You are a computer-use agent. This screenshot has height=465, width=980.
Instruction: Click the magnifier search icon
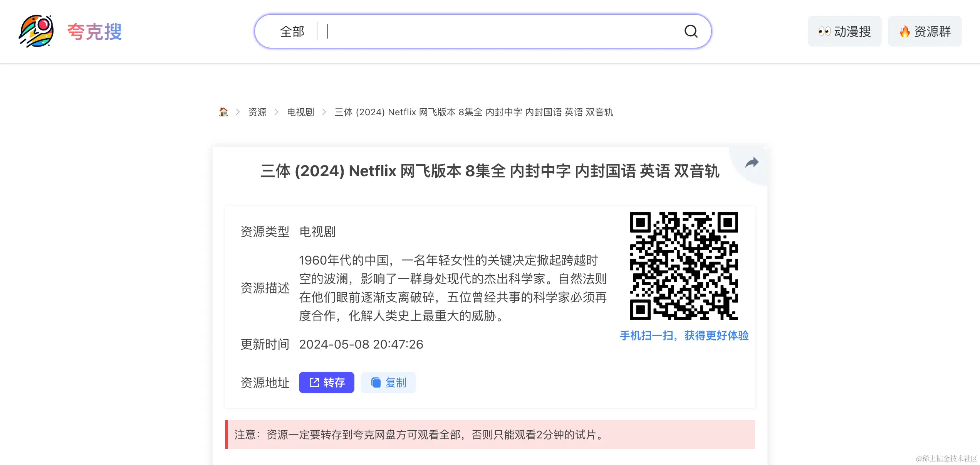pos(691,31)
